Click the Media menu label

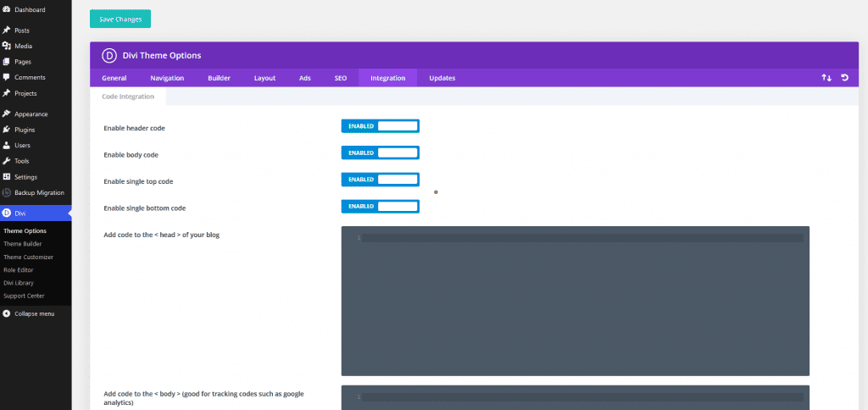click(x=23, y=46)
